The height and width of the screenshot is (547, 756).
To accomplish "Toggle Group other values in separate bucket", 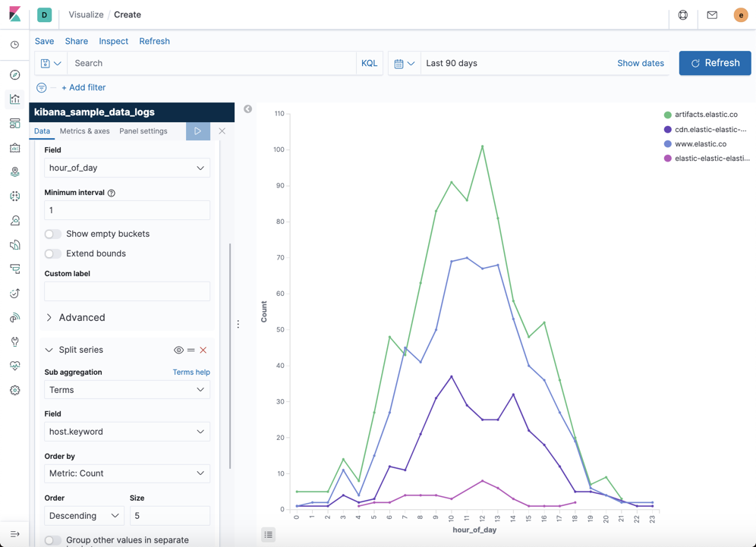I will (53, 540).
